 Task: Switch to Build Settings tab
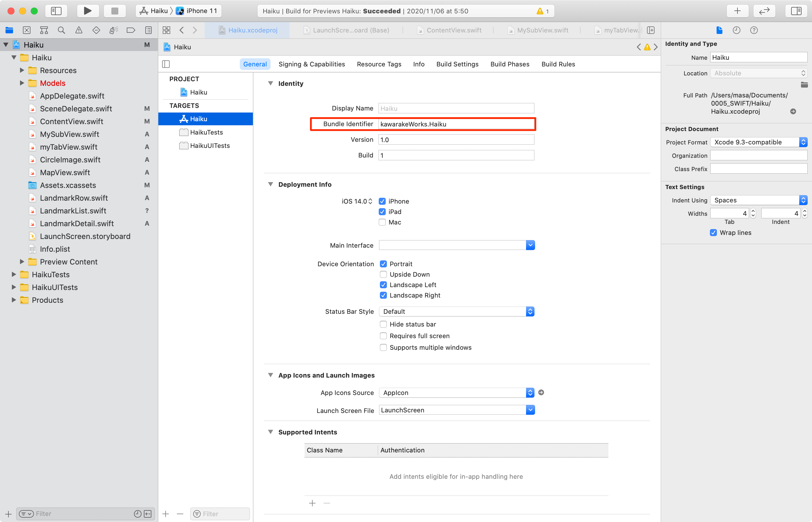click(457, 64)
